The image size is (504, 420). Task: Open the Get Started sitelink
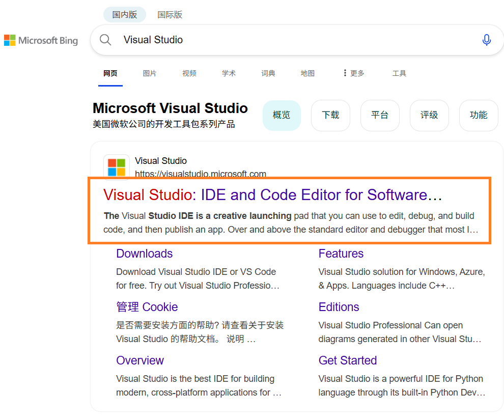coord(348,360)
